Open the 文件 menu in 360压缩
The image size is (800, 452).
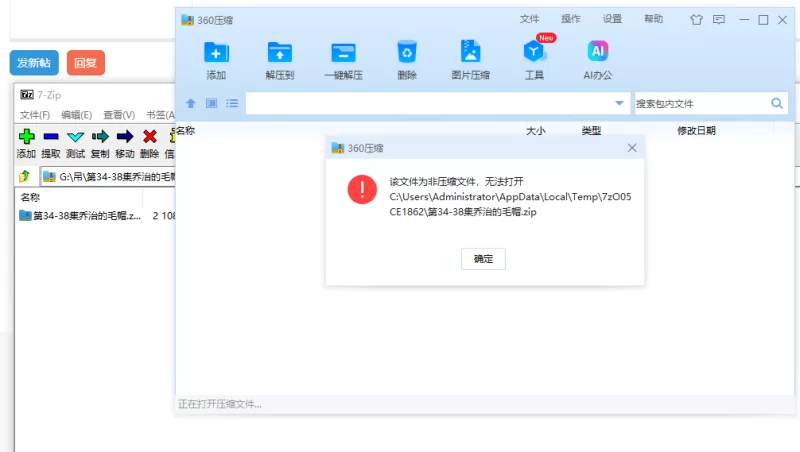pos(529,19)
